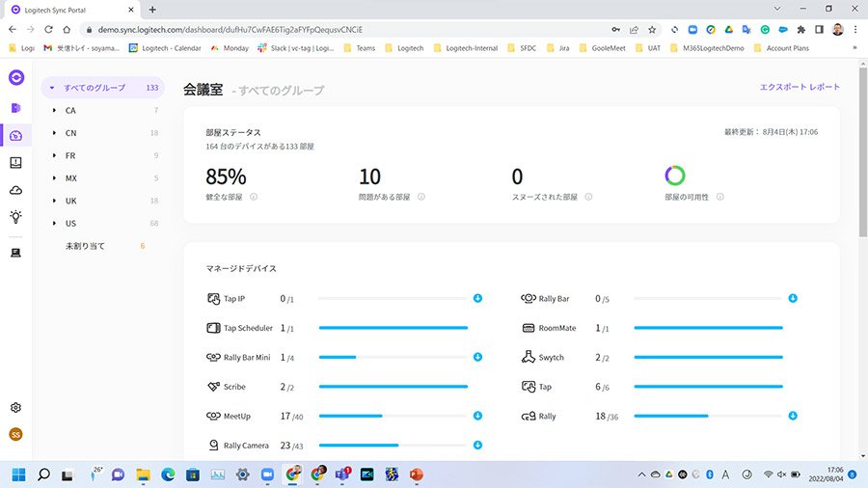Screen dimensions: 868x488
Task: Expand the FR group
Action: [x=54, y=155]
